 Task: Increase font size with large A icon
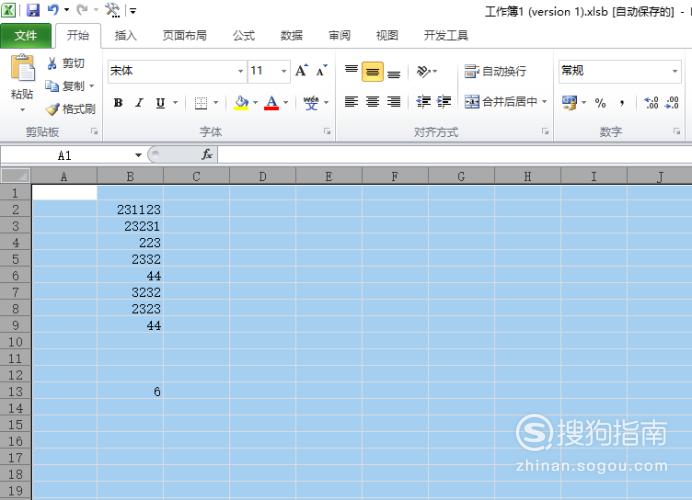click(x=301, y=71)
